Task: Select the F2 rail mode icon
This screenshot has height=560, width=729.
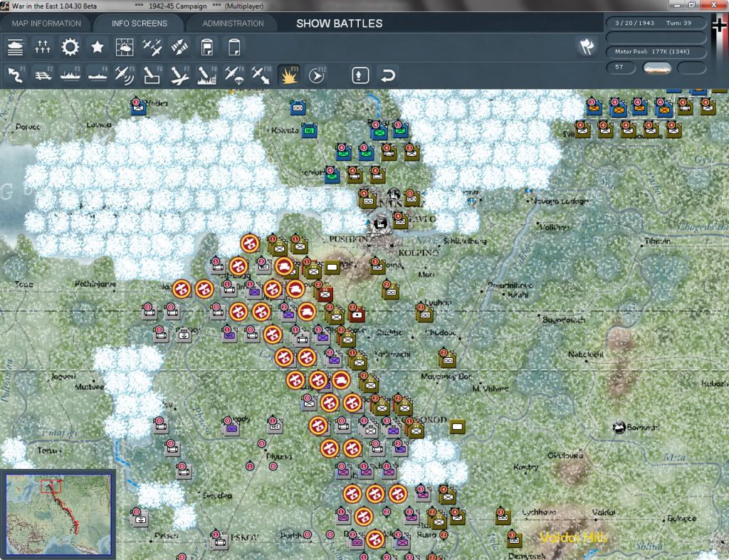Action: click(43, 75)
